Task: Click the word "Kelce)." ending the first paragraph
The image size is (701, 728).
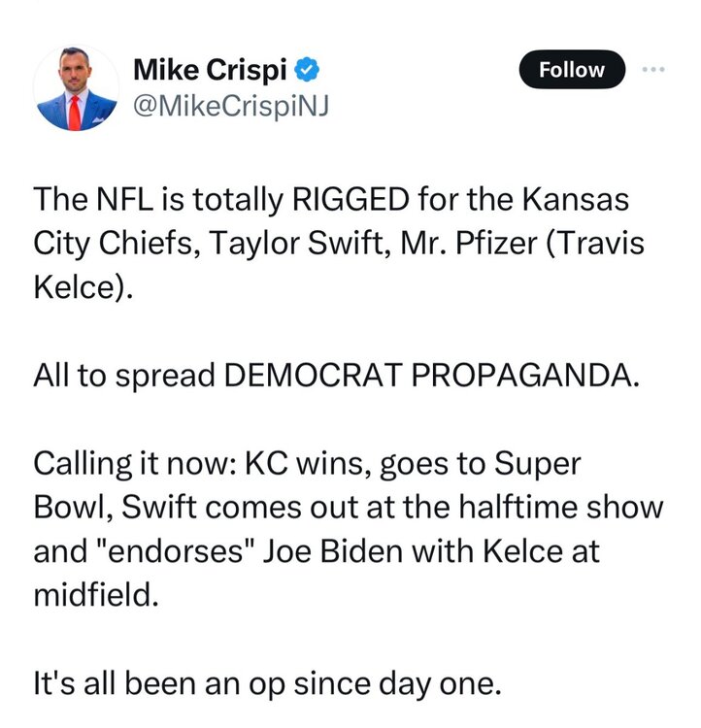Action: click(x=82, y=287)
